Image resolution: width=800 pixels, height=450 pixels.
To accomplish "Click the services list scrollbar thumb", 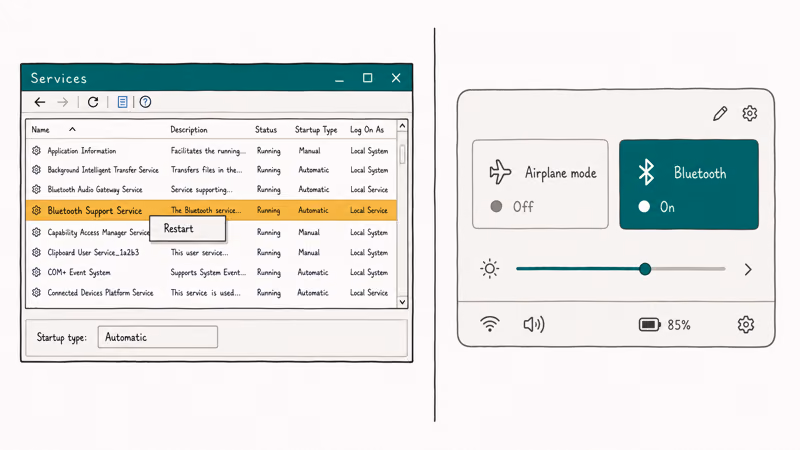I will 402,154.
